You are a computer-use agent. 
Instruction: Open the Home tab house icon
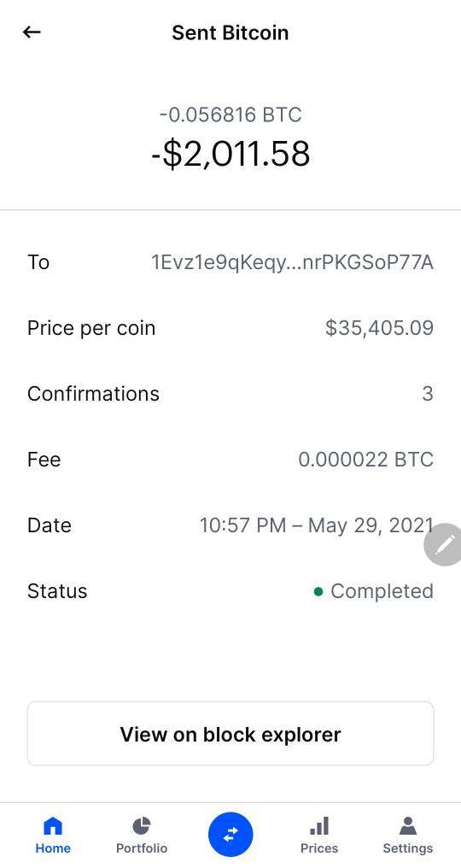[x=53, y=826]
